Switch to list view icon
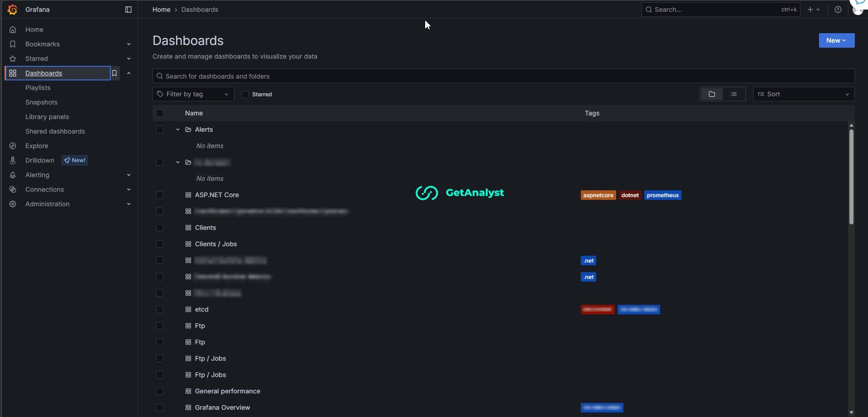 point(734,94)
